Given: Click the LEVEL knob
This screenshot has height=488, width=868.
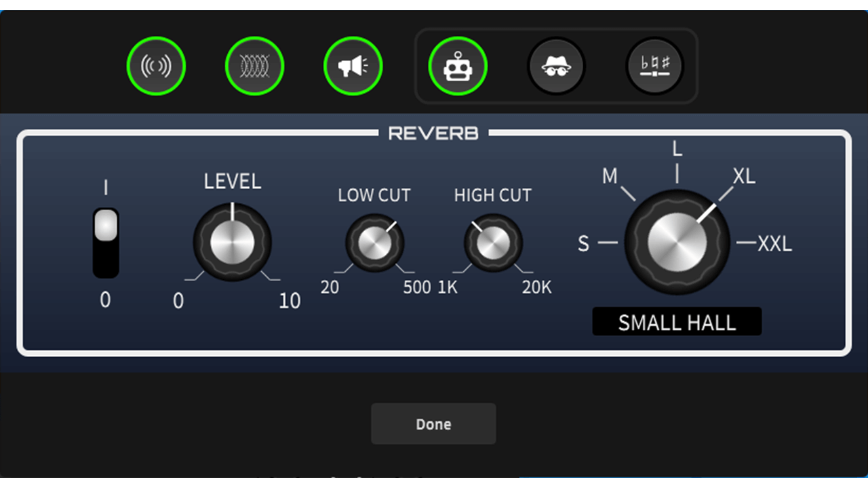Looking at the screenshot, I should (233, 243).
